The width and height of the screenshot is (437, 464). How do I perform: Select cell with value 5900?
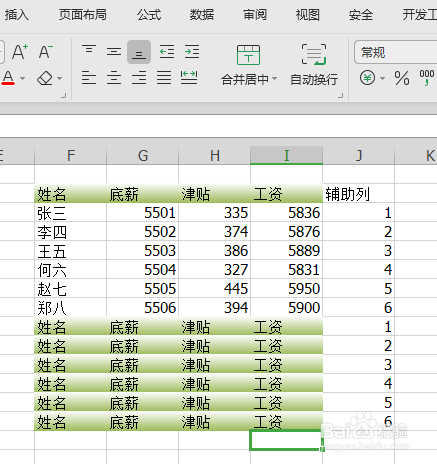click(287, 308)
